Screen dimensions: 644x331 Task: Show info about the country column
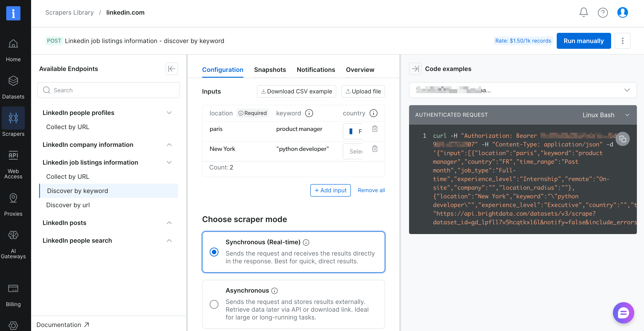pos(374,113)
